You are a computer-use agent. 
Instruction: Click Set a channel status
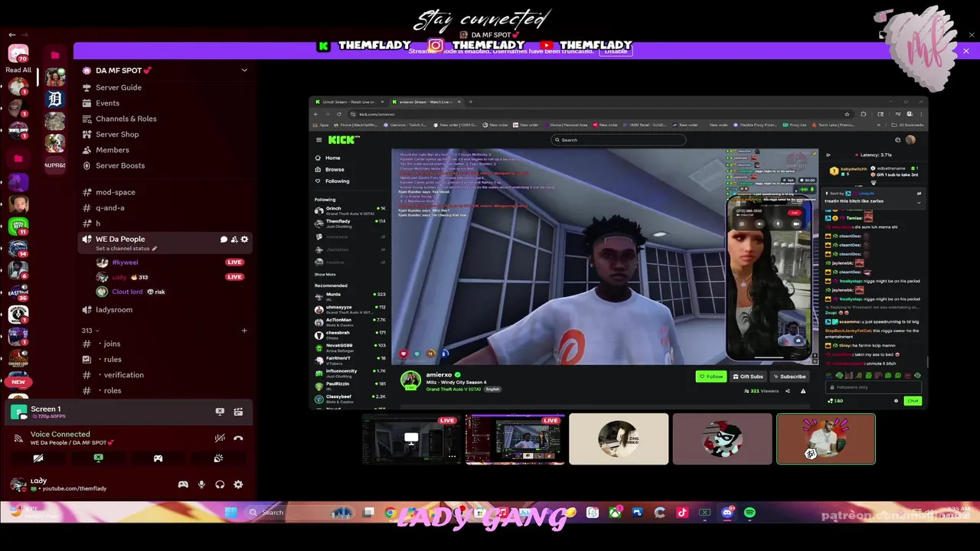126,249
